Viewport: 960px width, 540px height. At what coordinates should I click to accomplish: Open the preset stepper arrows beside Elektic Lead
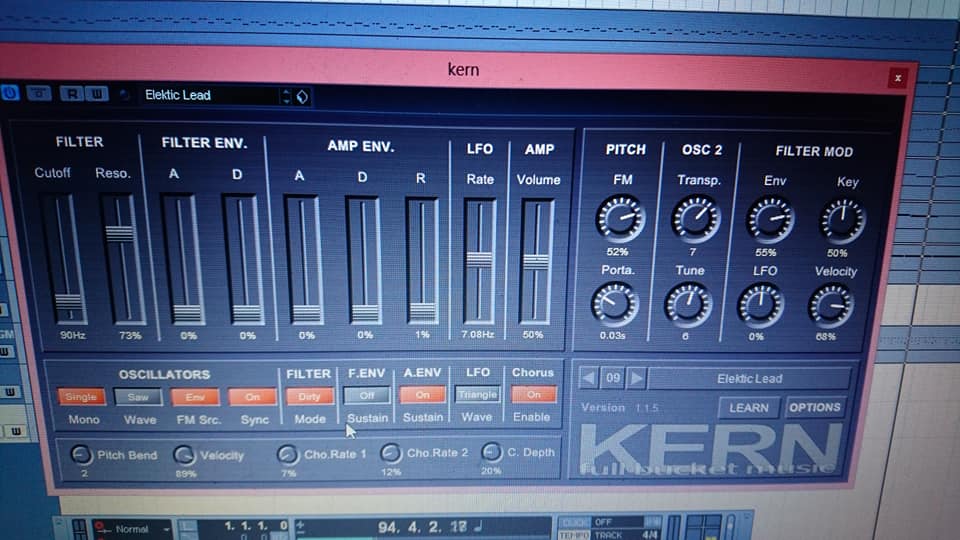286,96
